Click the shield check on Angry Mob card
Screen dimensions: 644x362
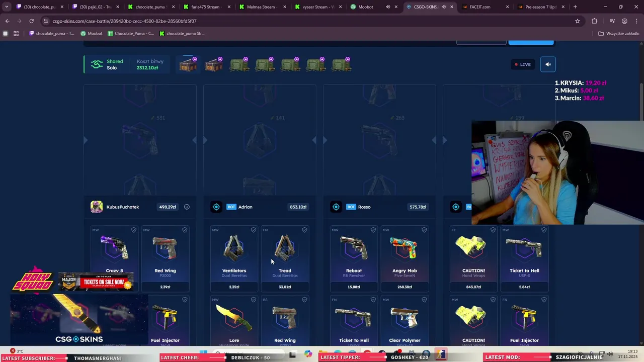pos(424,230)
